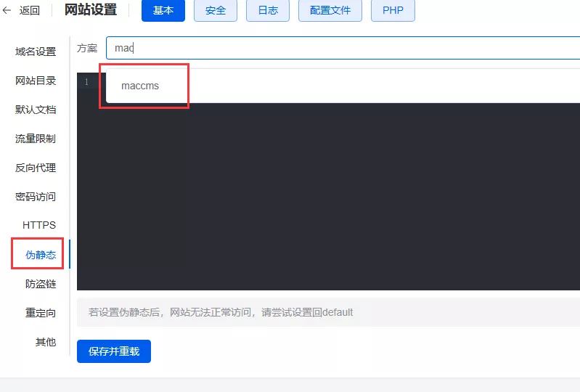Open 网站目录 in the sidebar
The height and width of the screenshot is (392, 580).
tap(36, 81)
